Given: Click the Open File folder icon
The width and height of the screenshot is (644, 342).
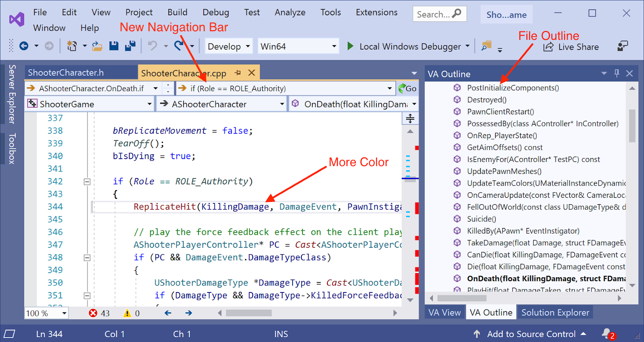Looking at the screenshot, I should click(97, 46).
